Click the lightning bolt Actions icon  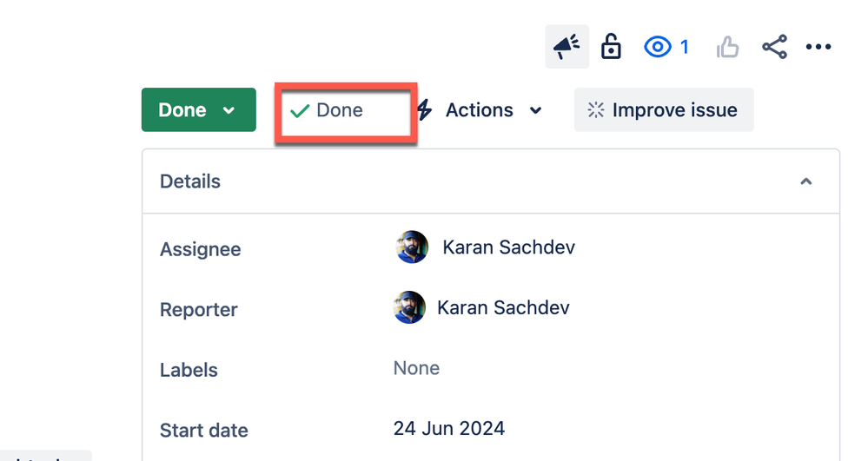(x=425, y=109)
